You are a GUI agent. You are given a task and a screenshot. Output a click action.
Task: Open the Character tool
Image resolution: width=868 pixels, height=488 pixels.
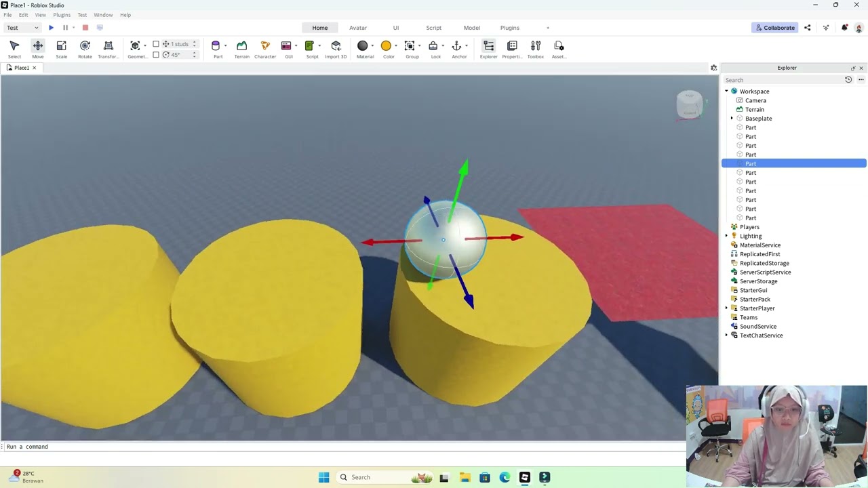(265, 49)
